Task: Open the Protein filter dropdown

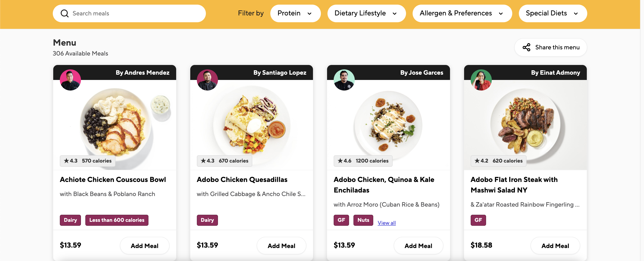Action: (x=295, y=13)
